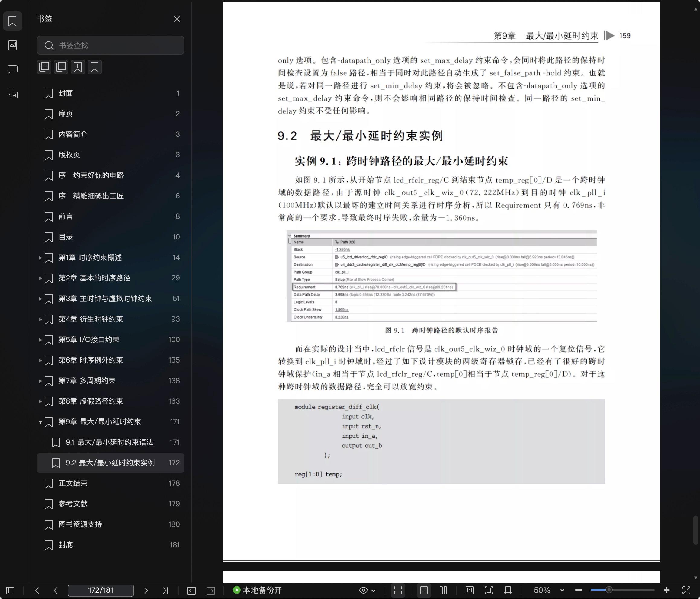700x599 pixels.
Task: Open the thumbnails panel icon in sidebar
Action: [x=12, y=45]
